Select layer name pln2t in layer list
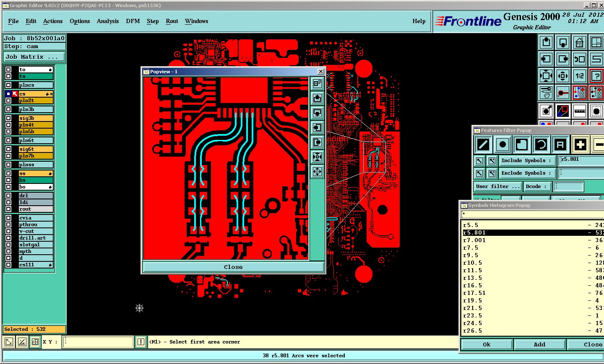Screen dimensions: 604x364 click(36, 101)
